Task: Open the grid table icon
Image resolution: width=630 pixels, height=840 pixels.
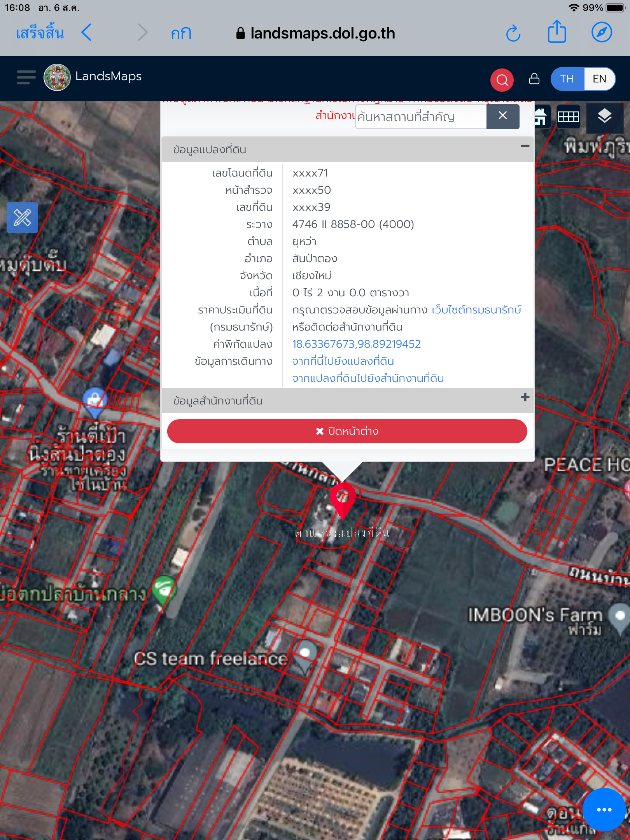Action: click(568, 117)
